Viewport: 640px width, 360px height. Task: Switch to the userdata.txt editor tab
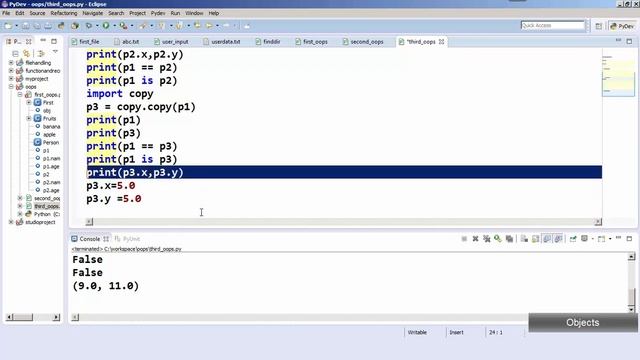click(x=222, y=42)
